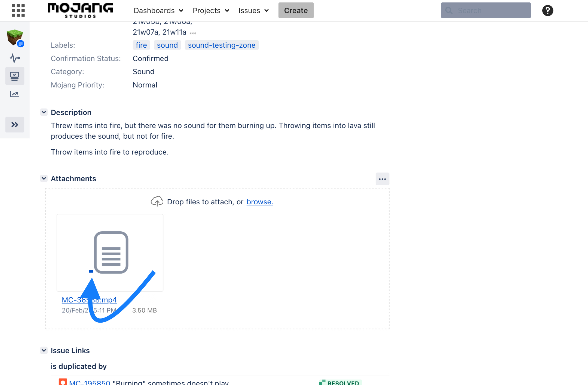Collapse the Issue Links section
This screenshot has height=385, width=588.
[x=44, y=350]
